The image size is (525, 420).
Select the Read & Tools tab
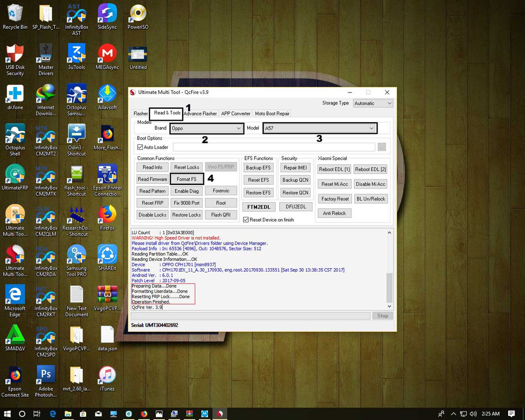(x=166, y=113)
